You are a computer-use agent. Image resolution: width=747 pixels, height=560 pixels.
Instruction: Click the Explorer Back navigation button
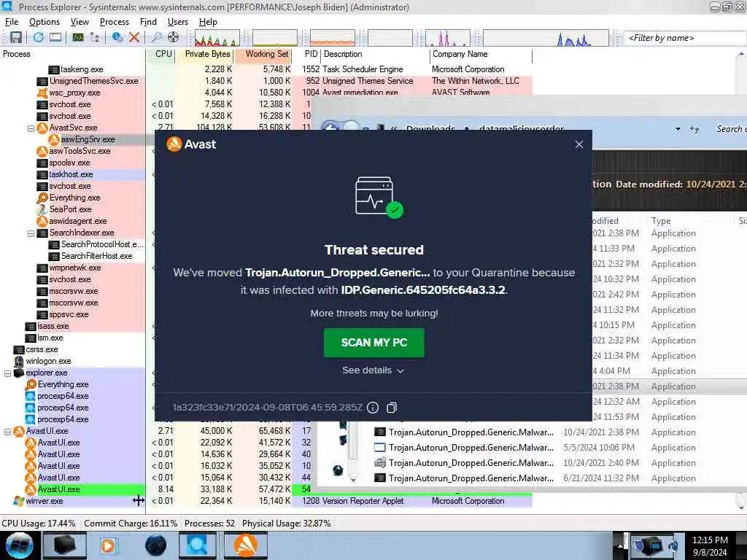[330, 127]
